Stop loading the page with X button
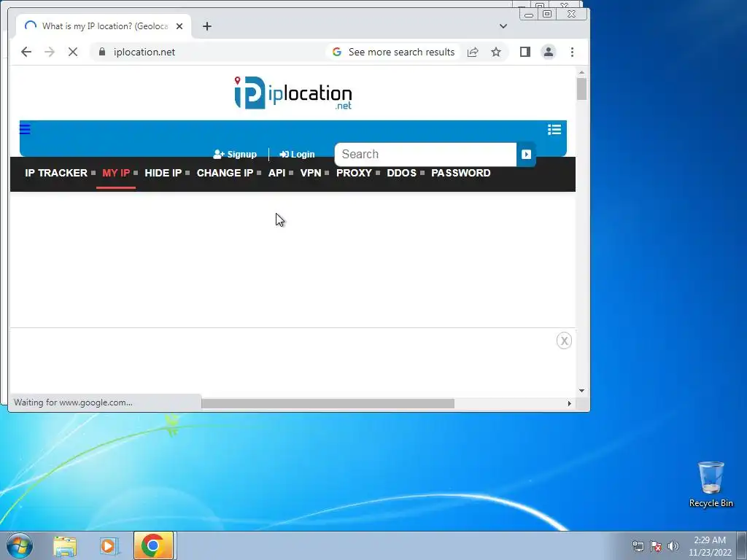The image size is (747, 560). (x=73, y=52)
